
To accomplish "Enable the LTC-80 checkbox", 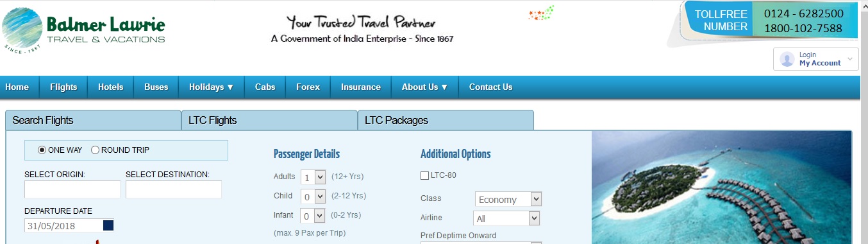I will (x=424, y=175).
